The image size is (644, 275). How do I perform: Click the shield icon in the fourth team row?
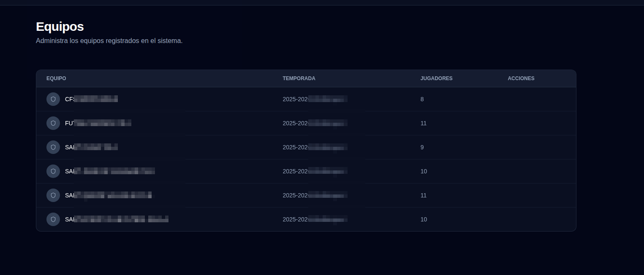[x=53, y=171]
